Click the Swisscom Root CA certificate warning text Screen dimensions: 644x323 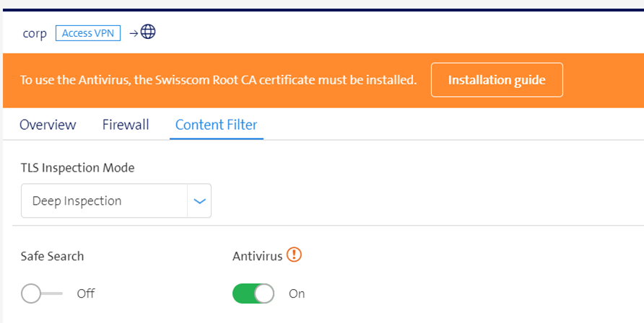219,80
